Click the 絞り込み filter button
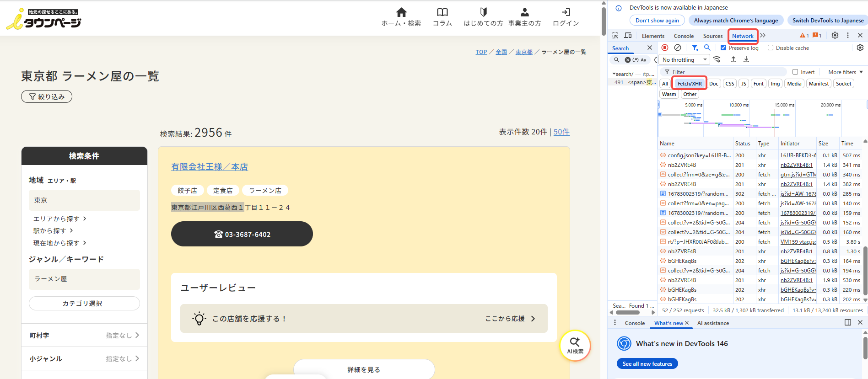The height and width of the screenshot is (379, 868). pos(47,96)
